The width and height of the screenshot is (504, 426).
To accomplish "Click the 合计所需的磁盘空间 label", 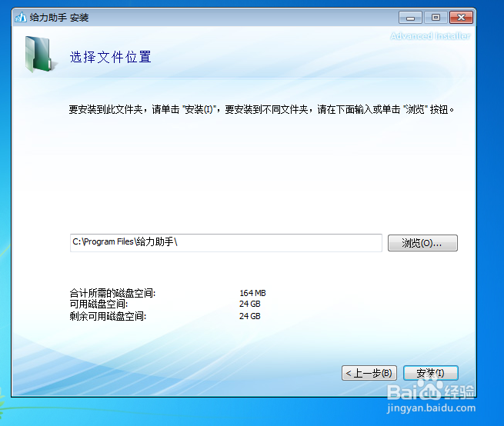I will point(112,293).
